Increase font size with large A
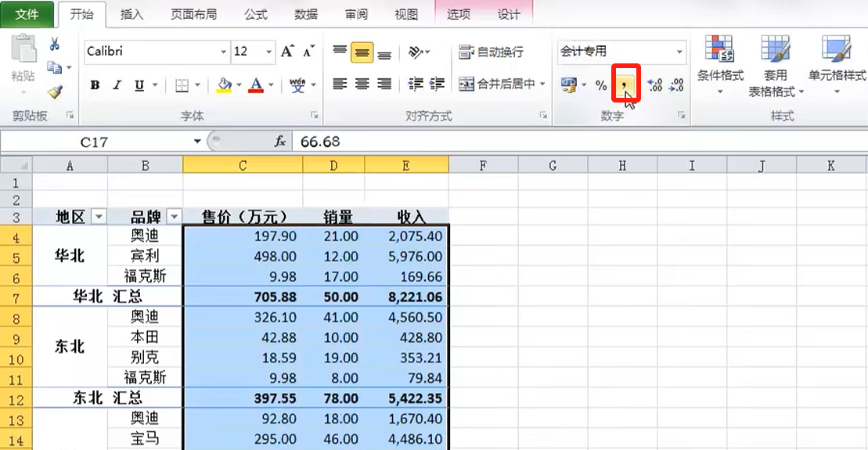Screen dimensions: 868x450 click(286, 52)
